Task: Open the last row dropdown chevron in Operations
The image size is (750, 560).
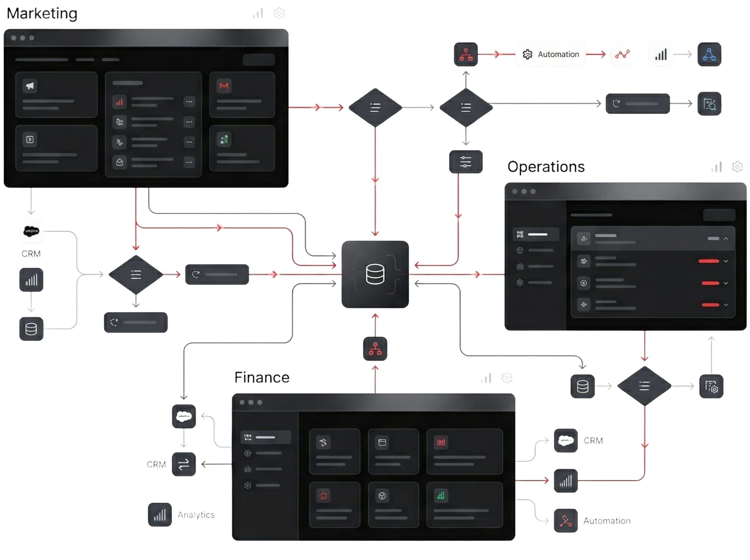Action: point(726,305)
